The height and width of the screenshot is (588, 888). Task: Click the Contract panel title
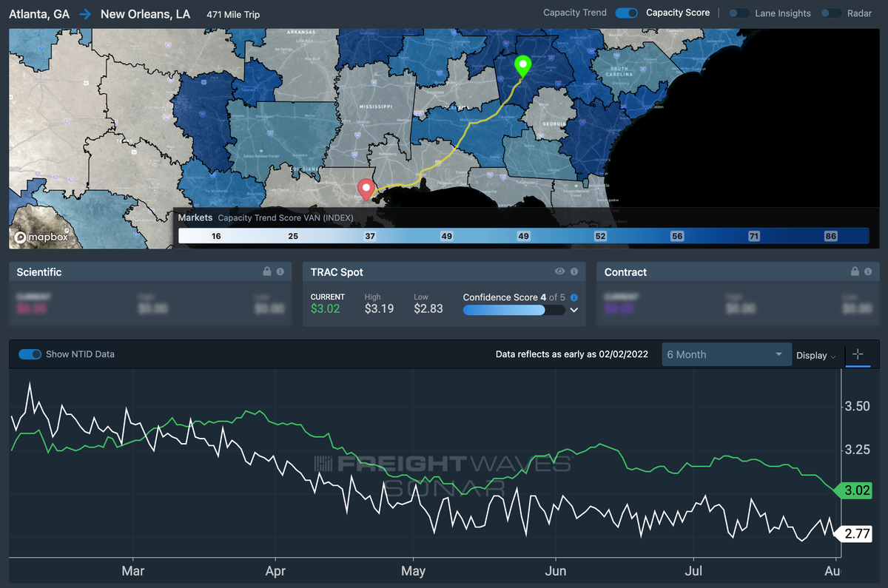click(x=625, y=272)
